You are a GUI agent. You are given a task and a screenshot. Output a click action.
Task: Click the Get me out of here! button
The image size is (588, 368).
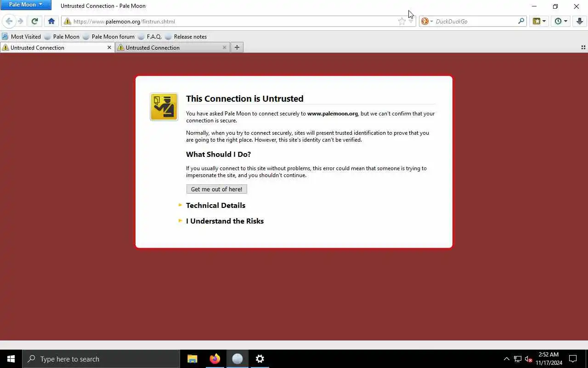[216, 189]
